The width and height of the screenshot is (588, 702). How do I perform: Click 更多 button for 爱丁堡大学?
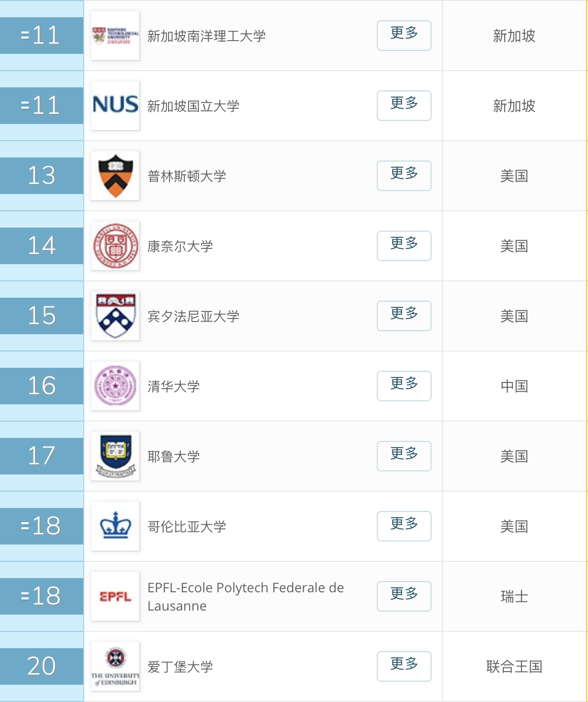[404, 666]
